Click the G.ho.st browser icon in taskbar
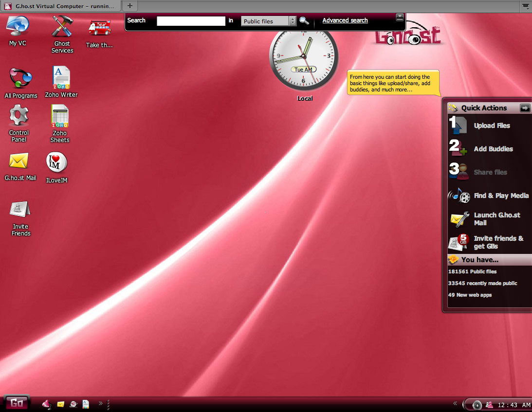This screenshot has width=532, height=412. click(x=73, y=404)
